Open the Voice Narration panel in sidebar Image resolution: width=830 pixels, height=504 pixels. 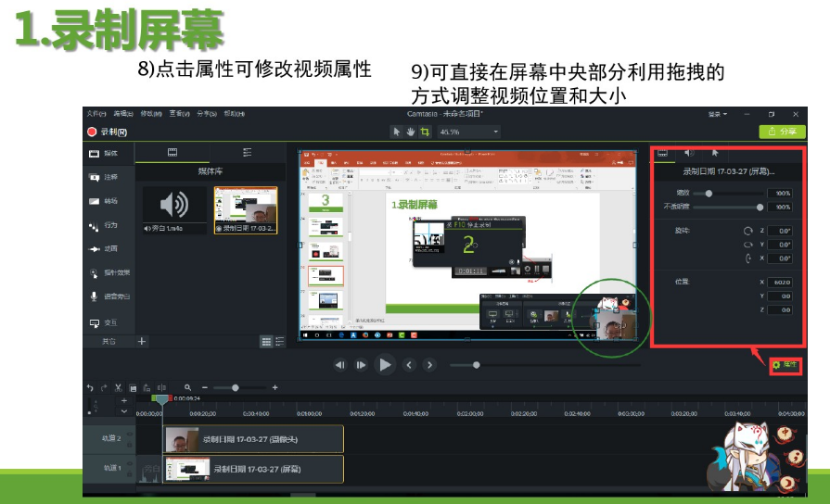(109, 296)
